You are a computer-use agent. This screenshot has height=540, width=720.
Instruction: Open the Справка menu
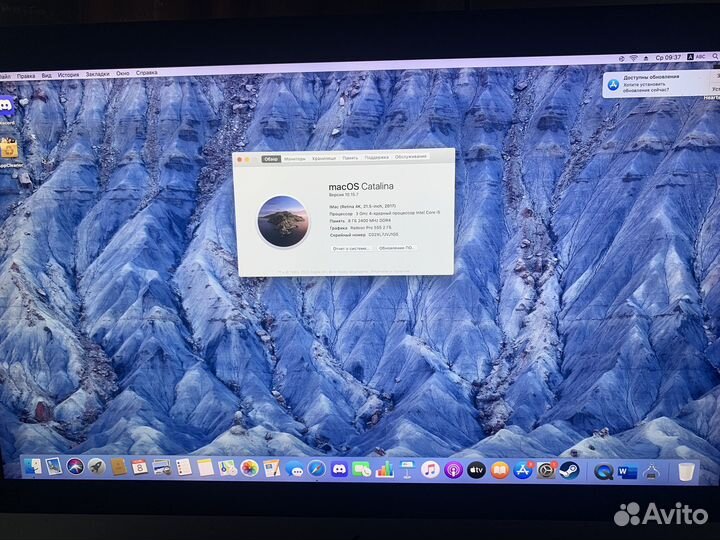(x=147, y=73)
